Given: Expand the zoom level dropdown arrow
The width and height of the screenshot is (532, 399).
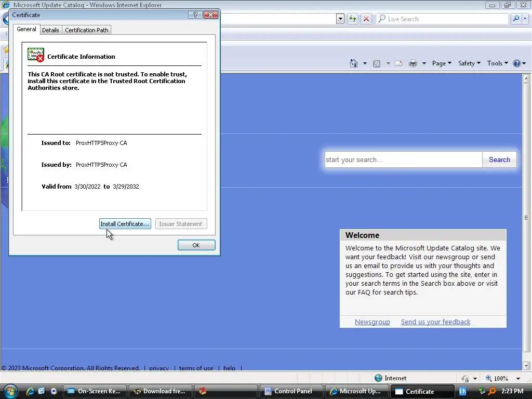Looking at the screenshot, I should (518, 378).
